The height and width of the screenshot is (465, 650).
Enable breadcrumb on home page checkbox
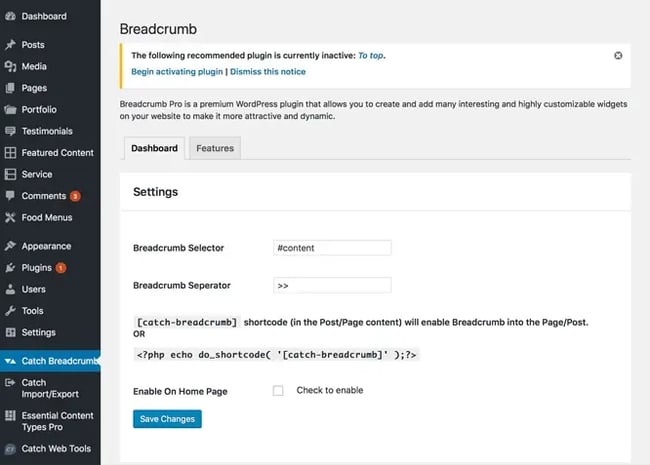point(278,390)
